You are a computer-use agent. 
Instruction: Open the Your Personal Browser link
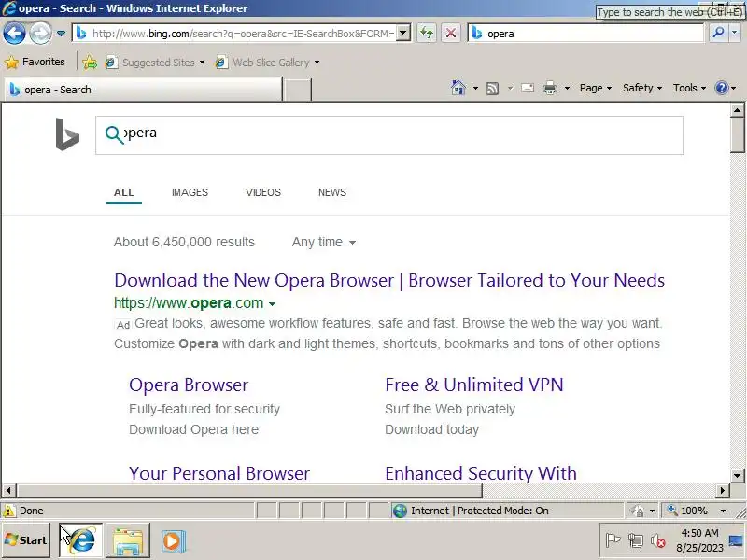[x=219, y=473]
